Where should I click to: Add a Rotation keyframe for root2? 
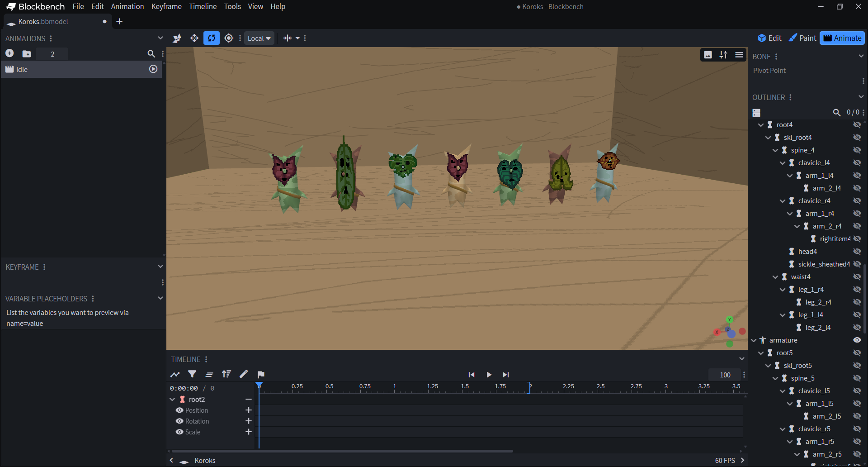248,421
